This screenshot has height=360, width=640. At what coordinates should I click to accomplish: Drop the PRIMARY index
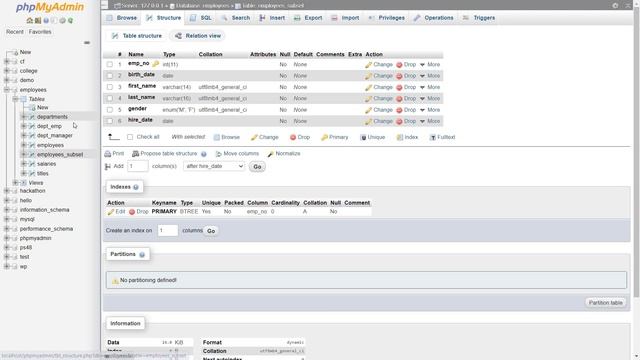[139, 212]
